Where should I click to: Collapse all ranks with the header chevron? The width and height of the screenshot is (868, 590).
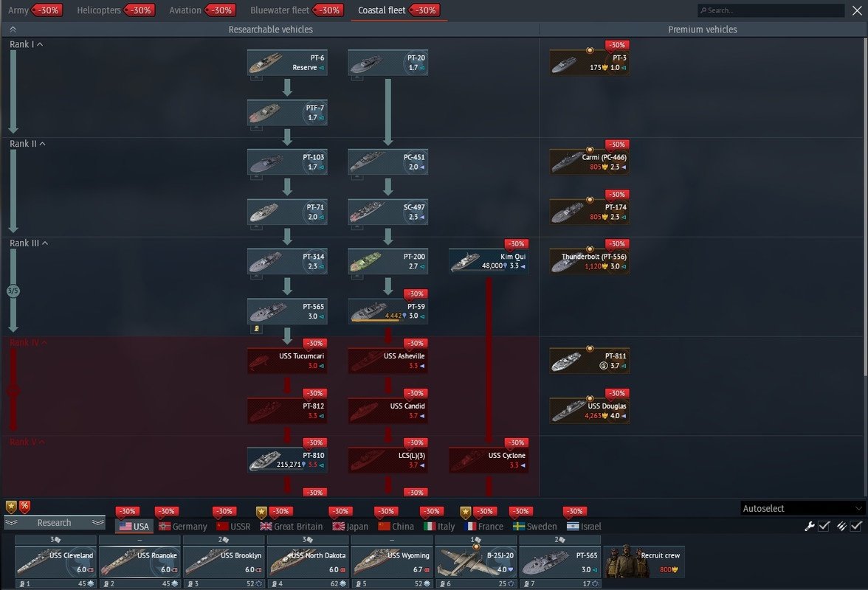[13, 29]
